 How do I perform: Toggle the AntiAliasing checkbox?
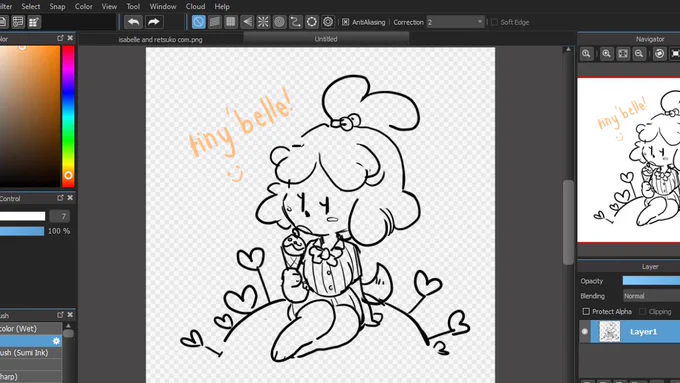pos(346,22)
